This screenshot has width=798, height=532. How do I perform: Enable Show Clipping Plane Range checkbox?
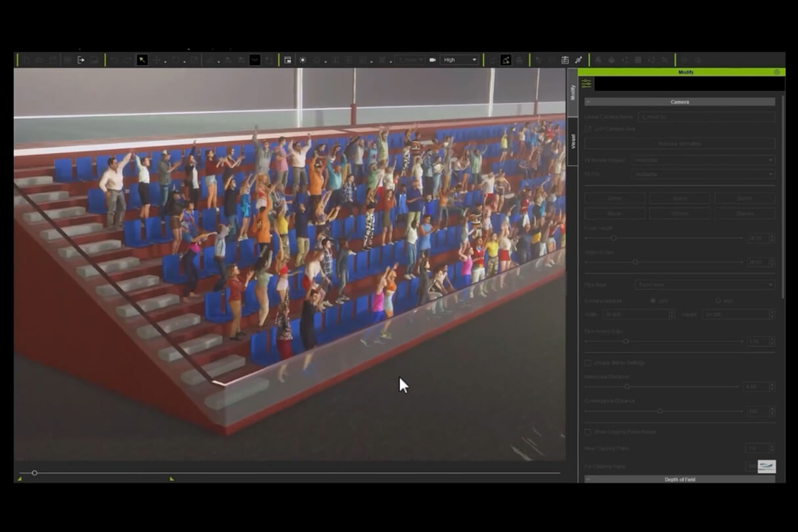(588, 432)
